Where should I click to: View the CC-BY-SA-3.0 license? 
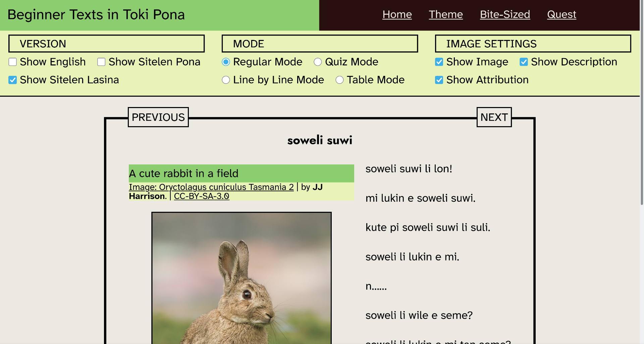click(201, 196)
